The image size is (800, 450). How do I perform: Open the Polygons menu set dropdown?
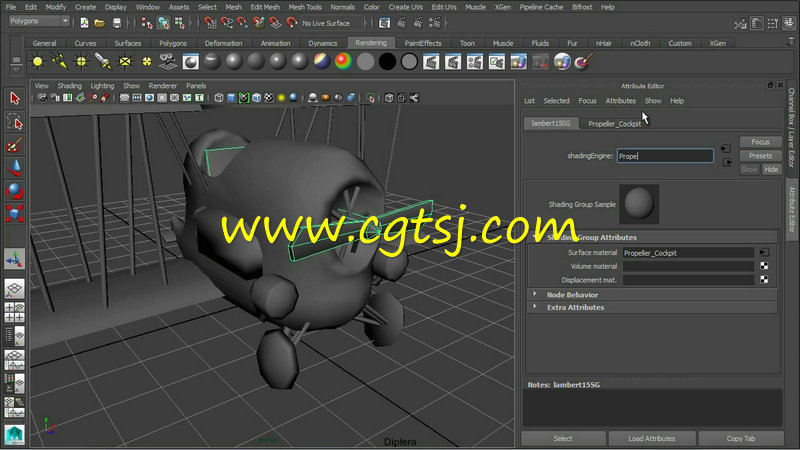pyautogui.click(x=39, y=21)
